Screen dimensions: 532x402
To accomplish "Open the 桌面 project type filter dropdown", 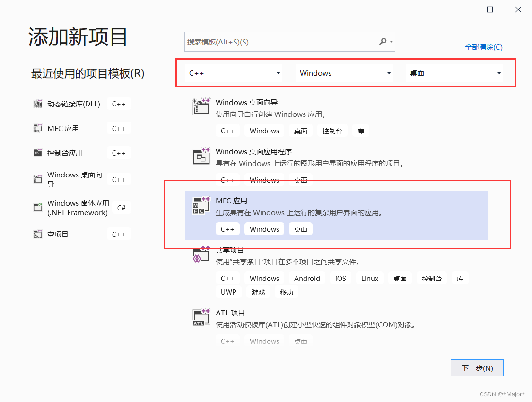I will 454,73.
